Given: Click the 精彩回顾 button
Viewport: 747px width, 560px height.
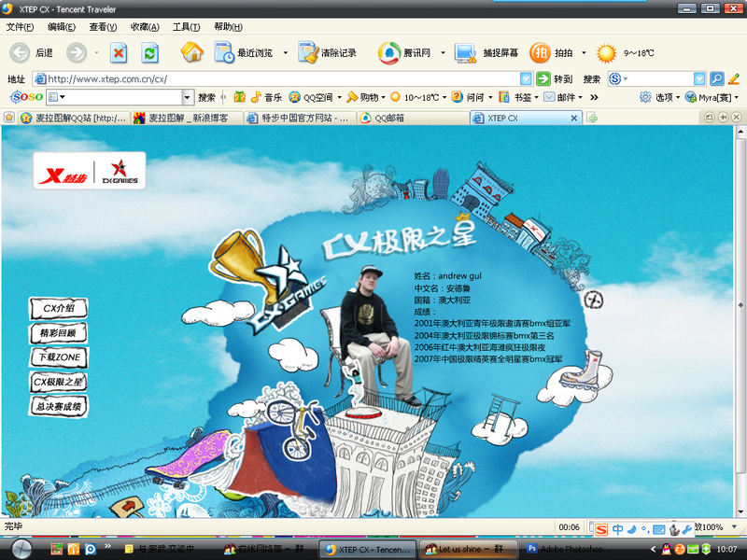Looking at the screenshot, I should click(59, 333).
